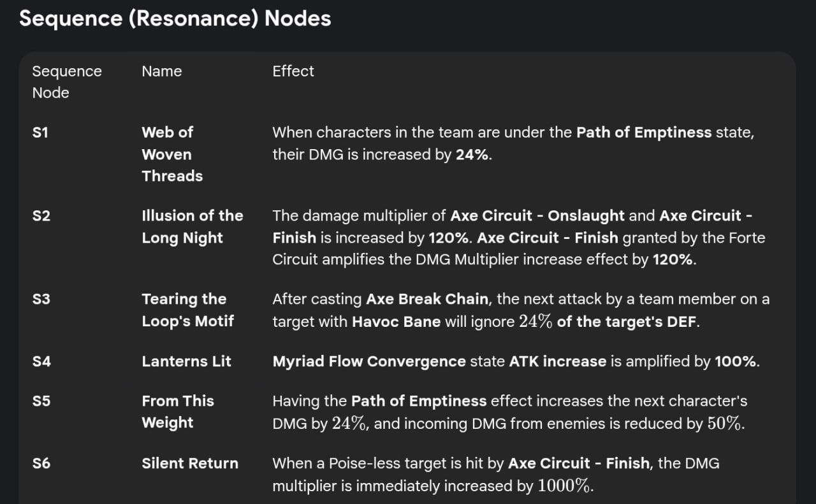Click the "1000%" value in S6 effect

pos(565,486)
